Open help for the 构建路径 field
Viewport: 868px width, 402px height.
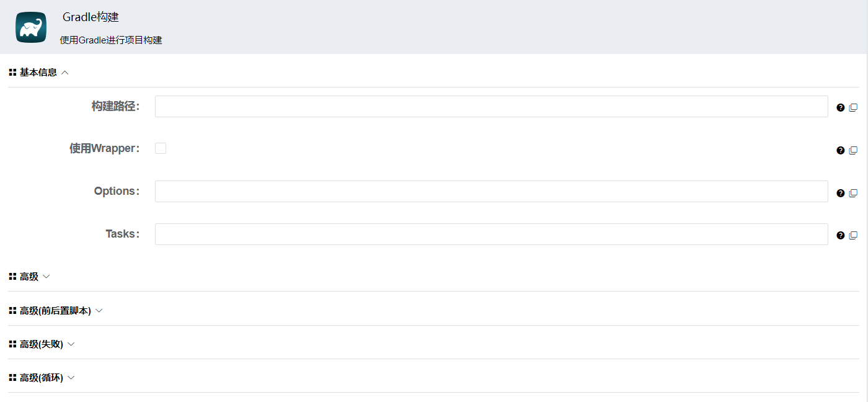[840, 107]
